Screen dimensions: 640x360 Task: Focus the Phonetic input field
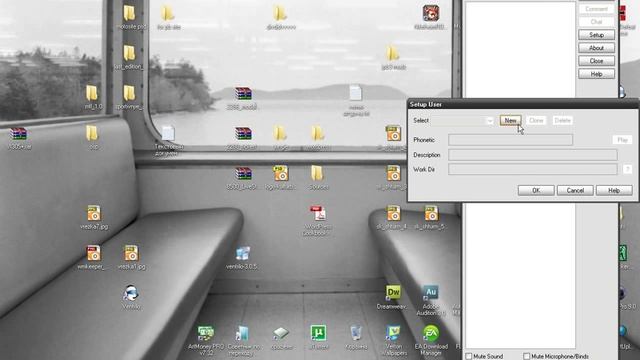pyautogui.click(x=510, y=140)
